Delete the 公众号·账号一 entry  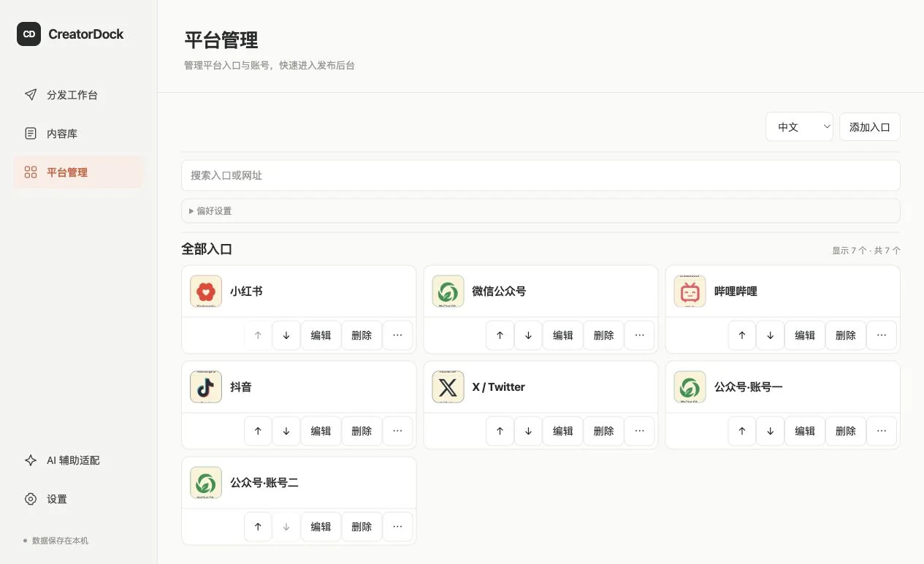(846, 431)
